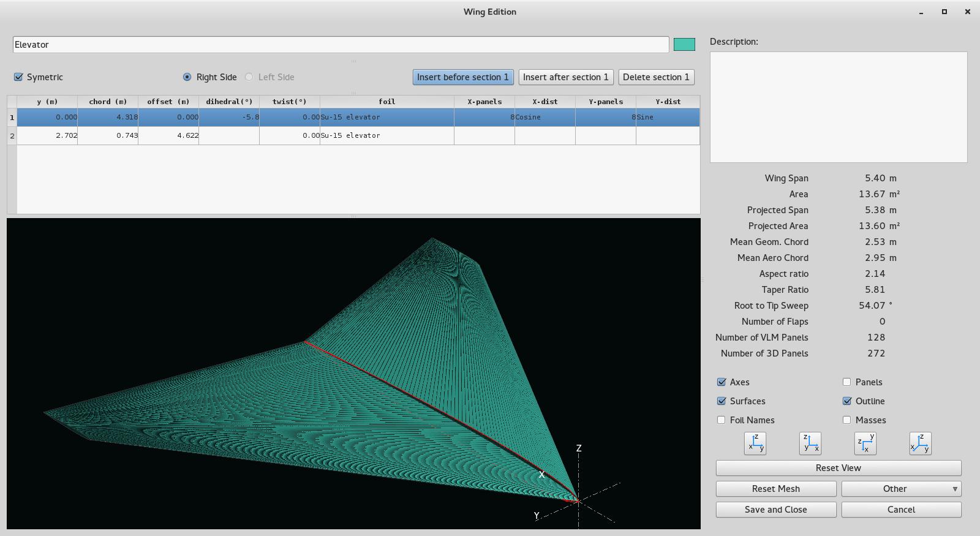Cancel the wing edition dialog

pyautogui.click(x=901, y=510)
